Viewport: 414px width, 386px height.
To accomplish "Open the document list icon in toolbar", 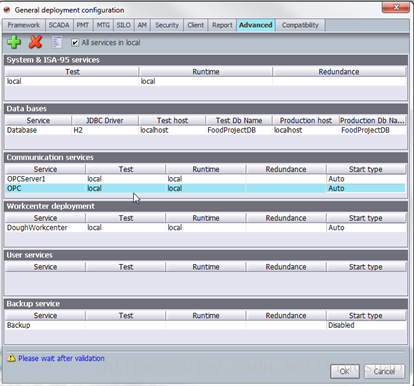I will tap(57, 42).
